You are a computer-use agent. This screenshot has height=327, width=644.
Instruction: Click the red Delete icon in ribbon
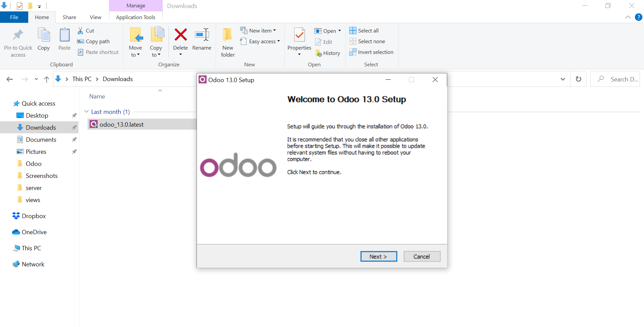tap(180, 35)
